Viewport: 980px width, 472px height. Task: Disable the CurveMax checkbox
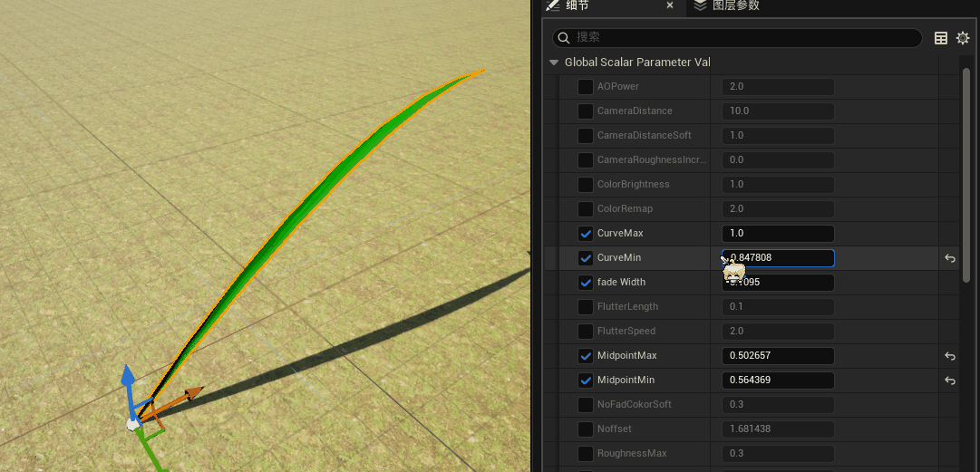[x=586, y=234]
